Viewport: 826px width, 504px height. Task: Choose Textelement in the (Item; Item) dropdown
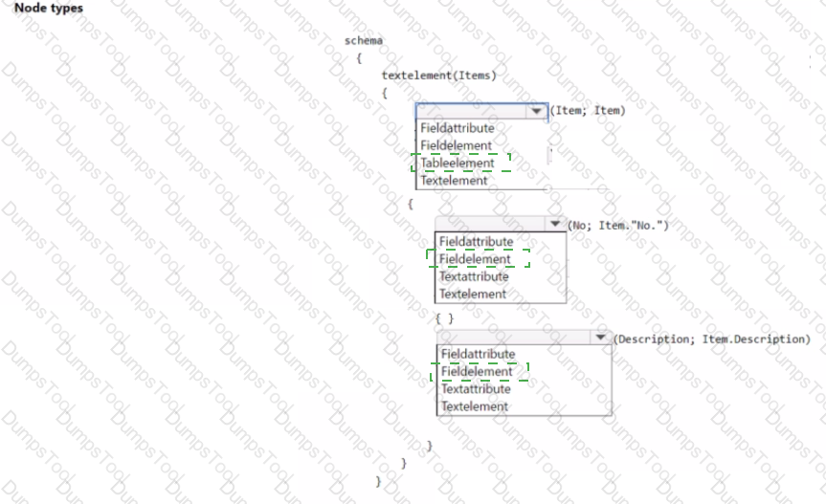click(454, 181)
